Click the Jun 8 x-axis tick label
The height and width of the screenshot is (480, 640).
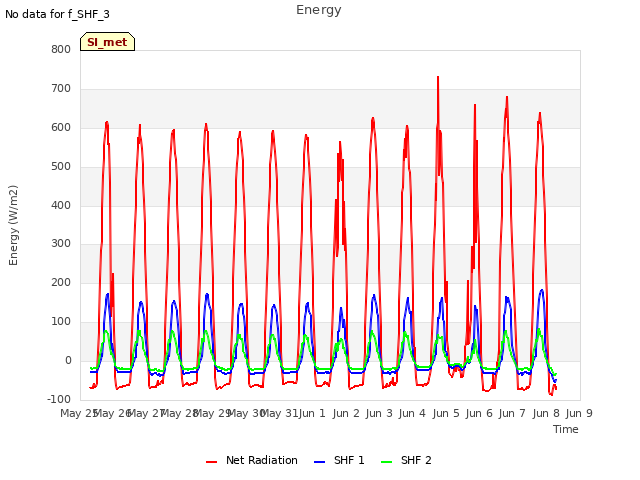click(546, 413)
